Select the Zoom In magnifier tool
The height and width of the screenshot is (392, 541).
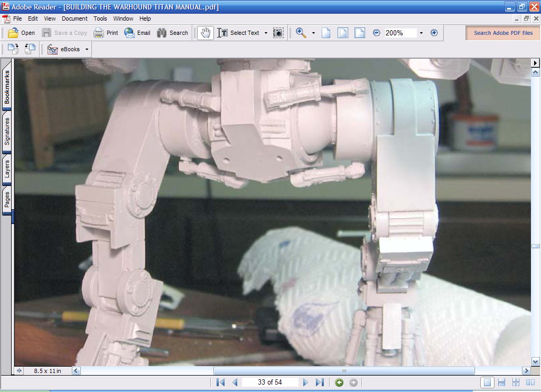click(301, 33)
